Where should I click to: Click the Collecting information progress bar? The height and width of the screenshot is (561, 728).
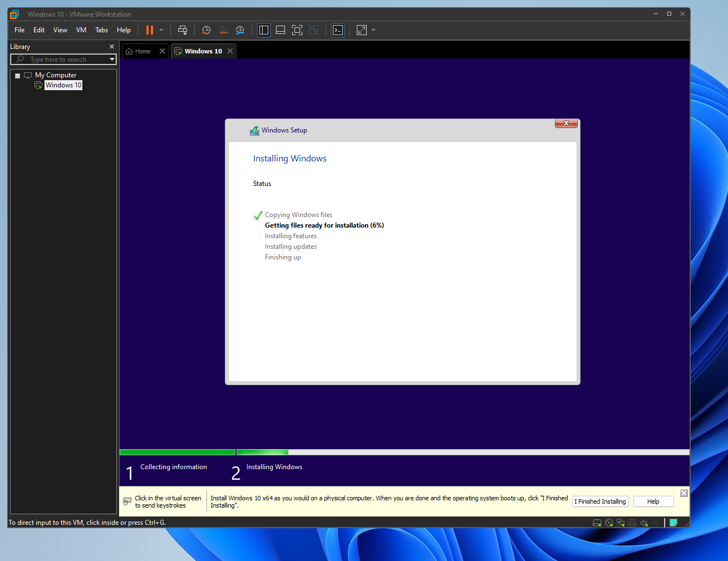tap(178, 452)
